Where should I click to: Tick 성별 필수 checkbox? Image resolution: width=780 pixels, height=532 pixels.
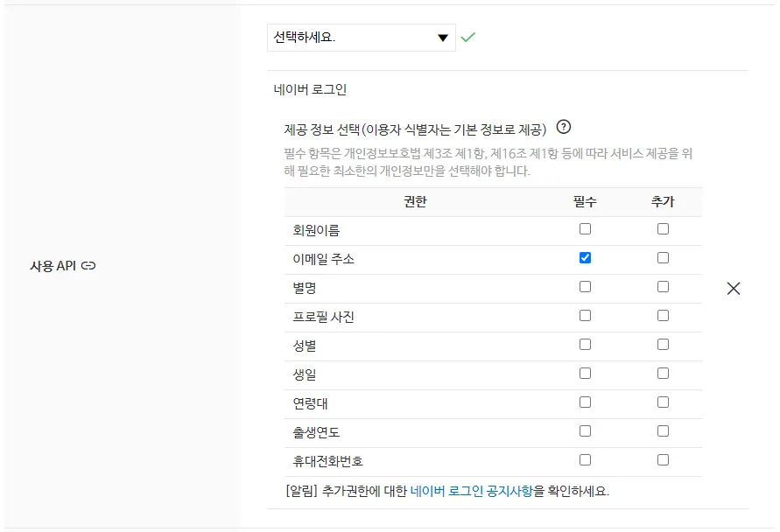click(585, 345)
